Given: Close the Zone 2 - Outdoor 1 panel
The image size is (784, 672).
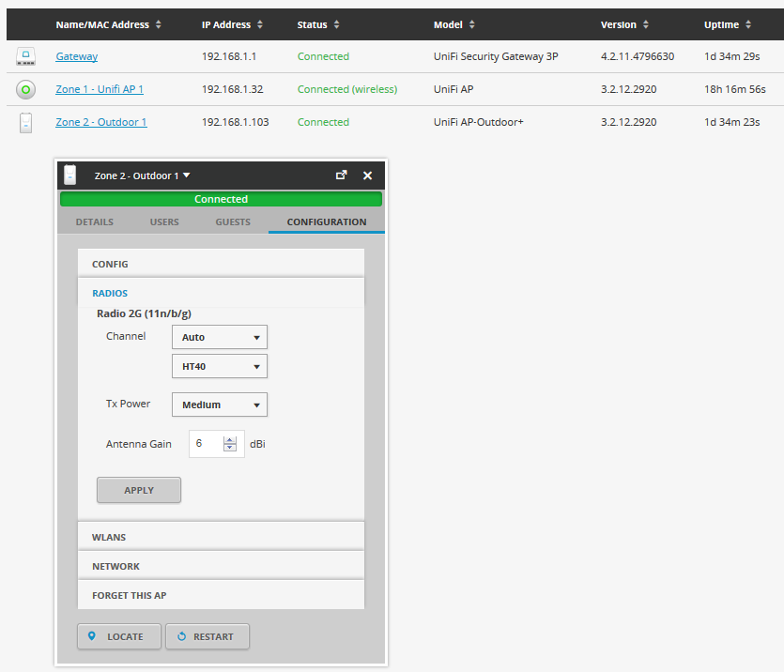Looking at the screenshot, I should [367, 176].
